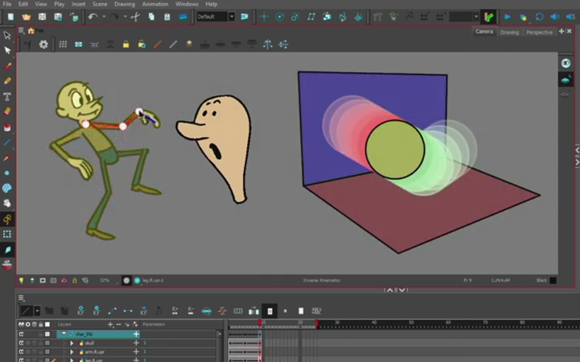Select the Paint bucket tool
The image size is (580, 362).
tap(7, 127)
